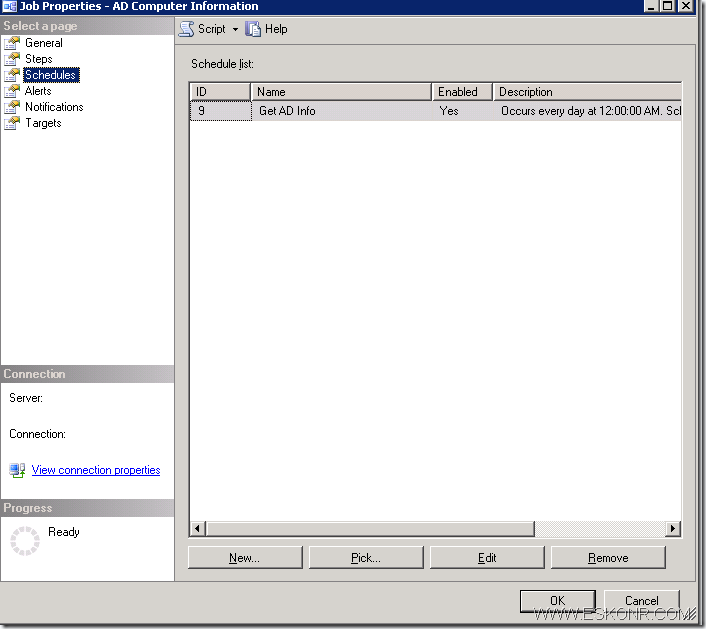Viewport: 706px width, 629px height.
Task: Sort by the Enabled column header
Action: (x=461, y=92)
